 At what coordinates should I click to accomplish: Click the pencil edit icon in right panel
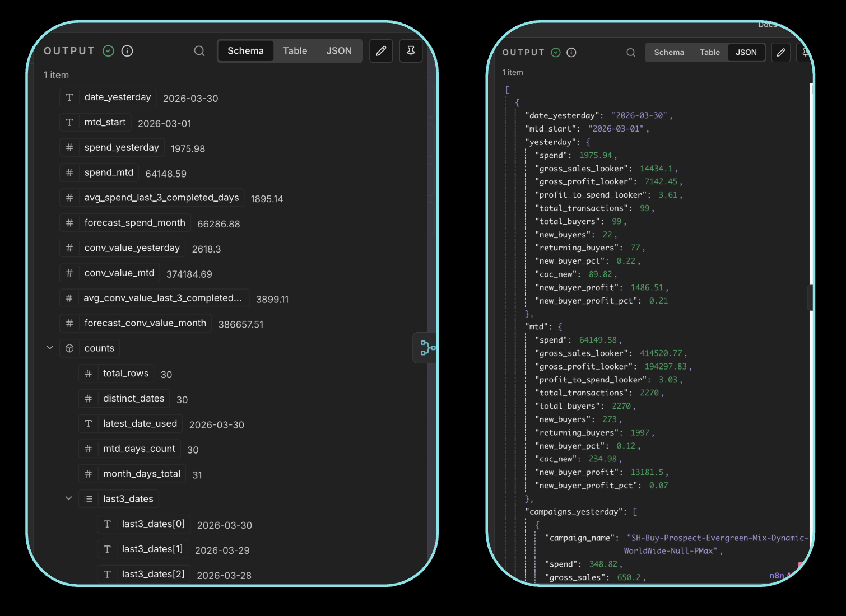point(780,52)
